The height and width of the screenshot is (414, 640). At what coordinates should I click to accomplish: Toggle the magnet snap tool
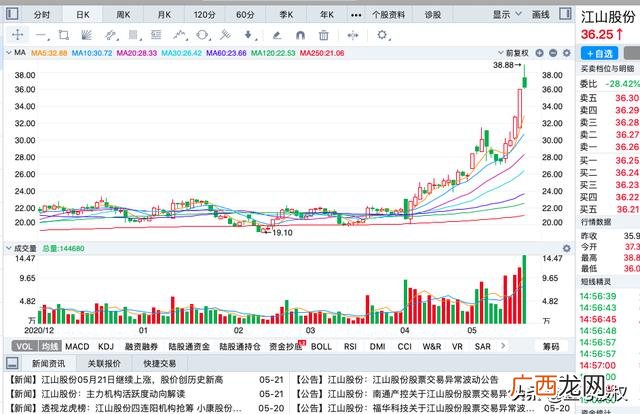tap(300, 36)
